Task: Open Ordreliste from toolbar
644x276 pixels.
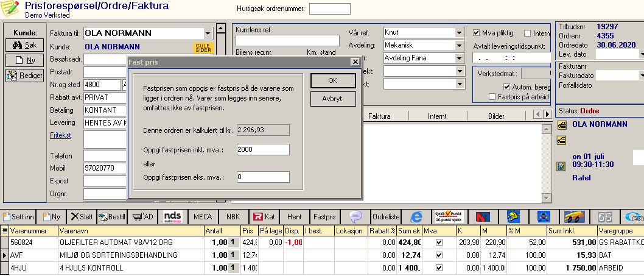Action: tap(386, 217)
